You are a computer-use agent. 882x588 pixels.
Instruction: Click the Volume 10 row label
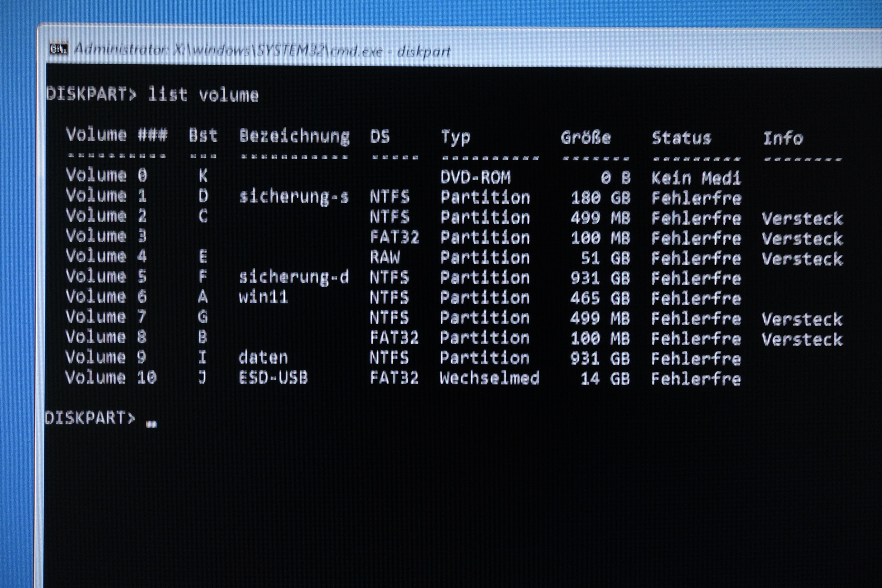[x=111, y=377]
